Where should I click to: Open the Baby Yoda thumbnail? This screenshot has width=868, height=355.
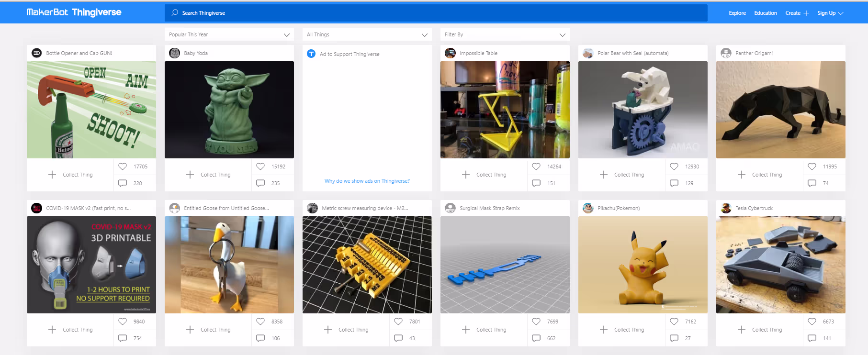point(229,110)
